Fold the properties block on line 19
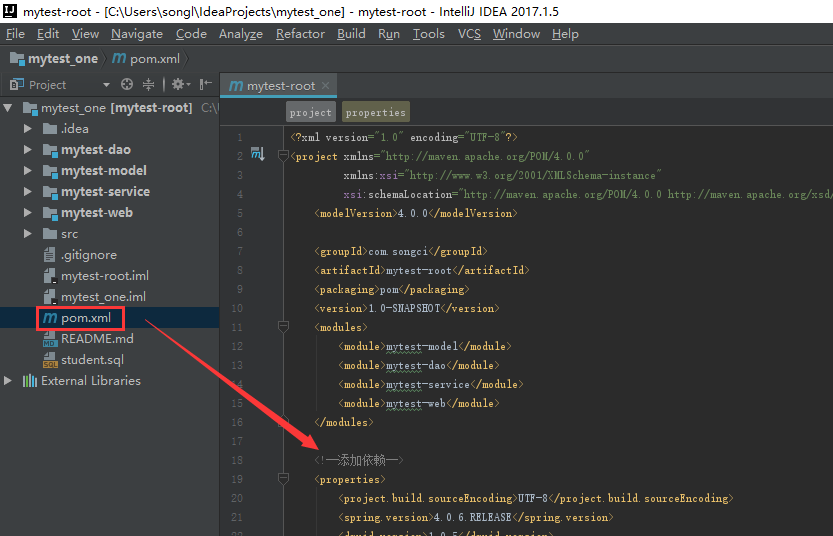 point(283,479)
